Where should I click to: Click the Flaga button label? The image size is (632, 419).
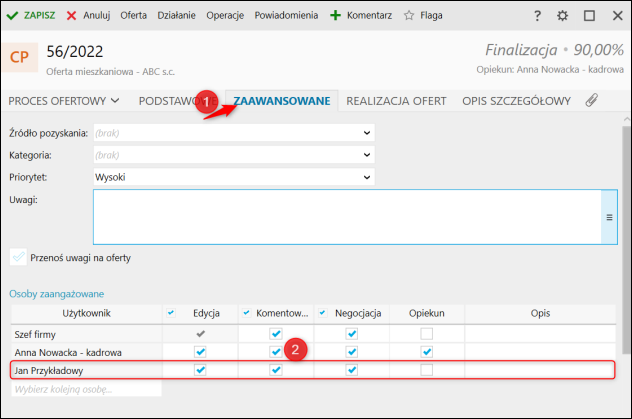coord(431,15)
